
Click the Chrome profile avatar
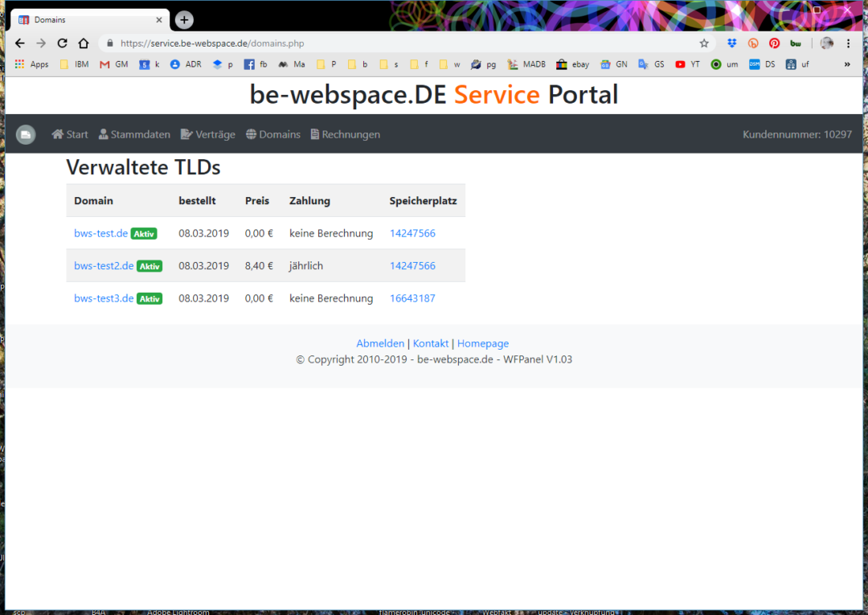[825, 43]
